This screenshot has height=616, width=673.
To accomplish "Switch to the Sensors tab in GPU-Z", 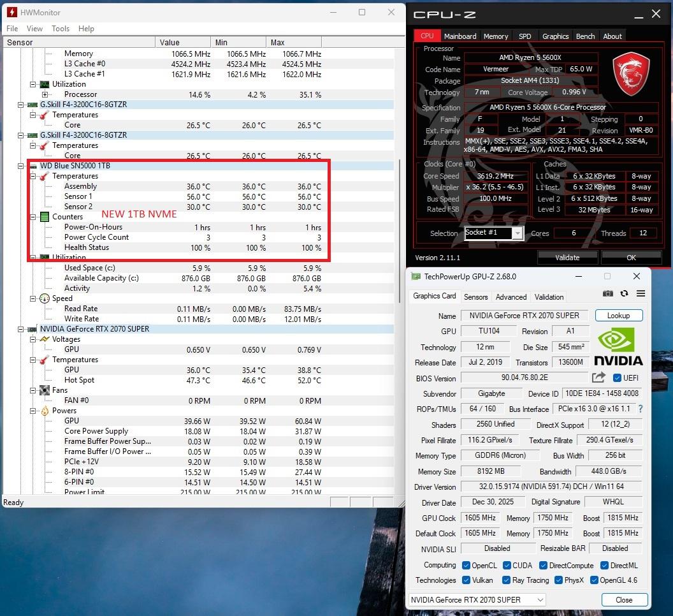I will (x=475, y=297).
